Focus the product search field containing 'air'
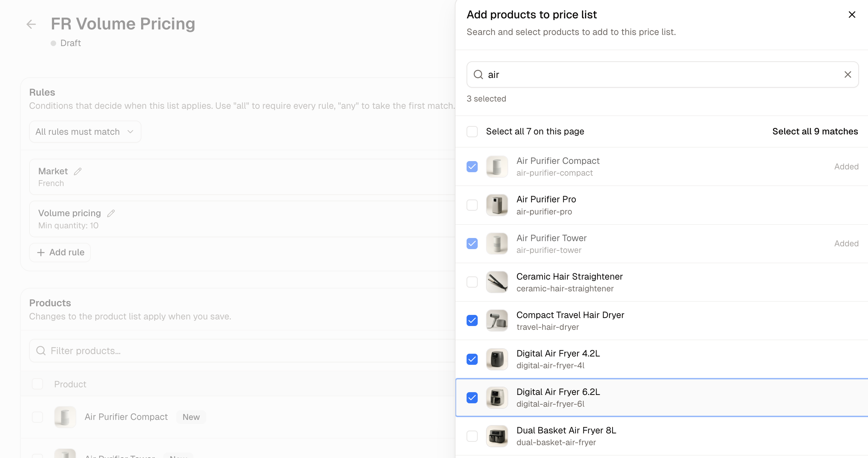 pos(662,74)
